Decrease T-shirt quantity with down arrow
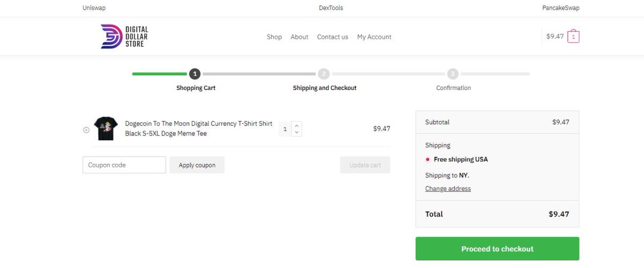Screen dimensions: 644x268 (297, 132)
